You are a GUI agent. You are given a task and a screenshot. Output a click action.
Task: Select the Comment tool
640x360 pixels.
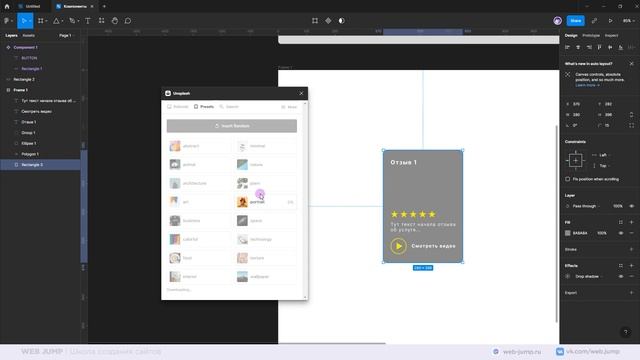128,20
